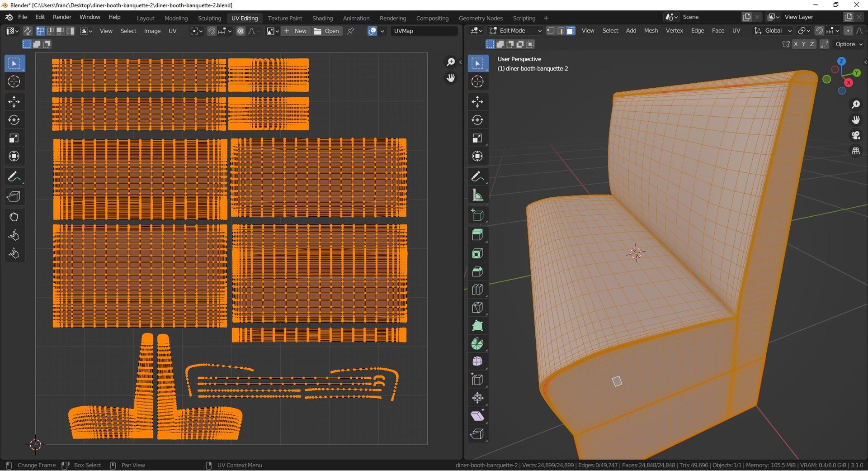Select the Smooth vertices tool

tap(477, 362)
